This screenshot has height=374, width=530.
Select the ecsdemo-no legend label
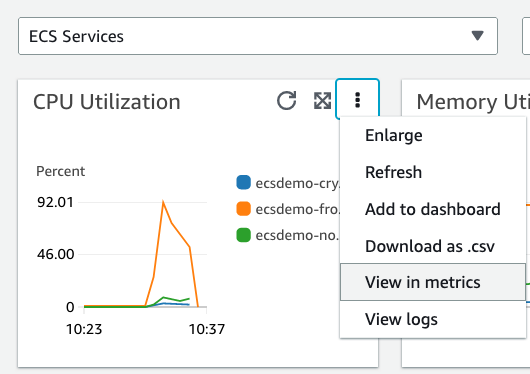tap(297, 235)
